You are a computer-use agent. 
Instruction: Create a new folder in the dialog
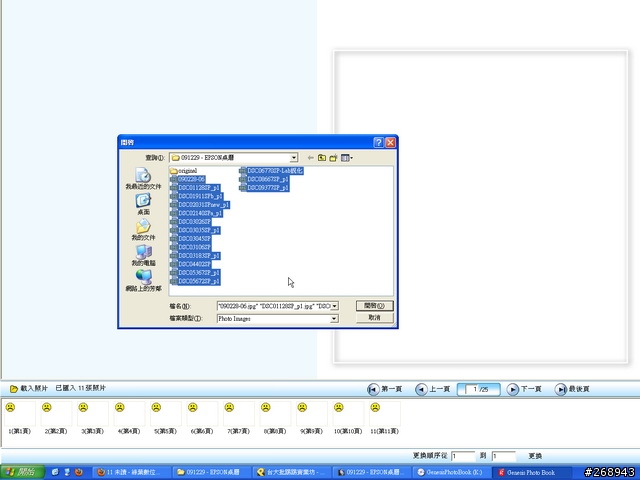pos(333,158)
